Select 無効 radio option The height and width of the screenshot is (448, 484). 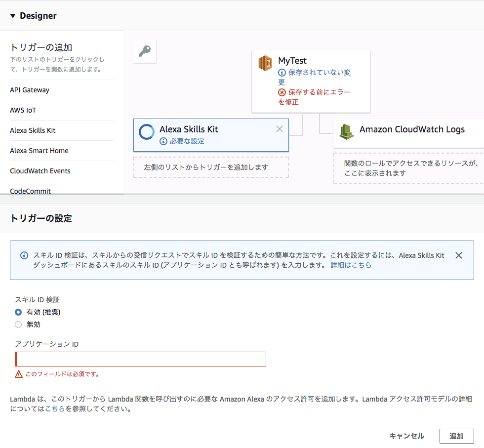(x=18, y=325)
